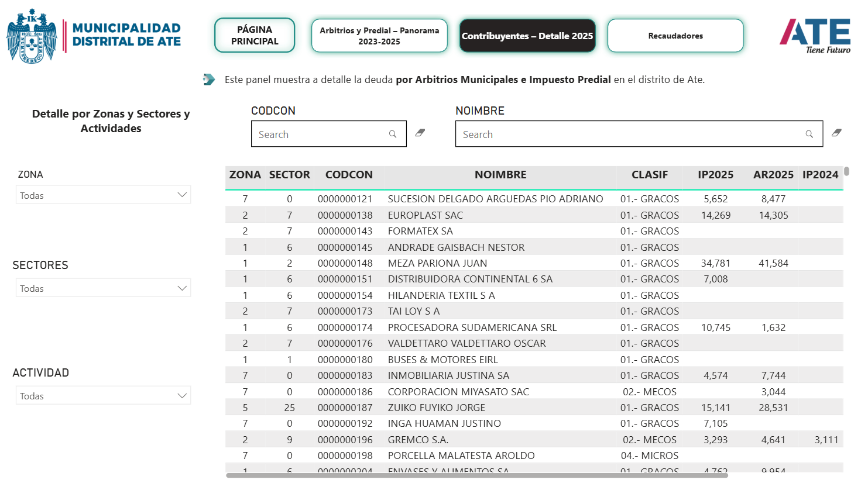Click the Municipalidad Distrital de Ate coat of arms
Viewport: 868px width, 490px height.
[32, 36]
